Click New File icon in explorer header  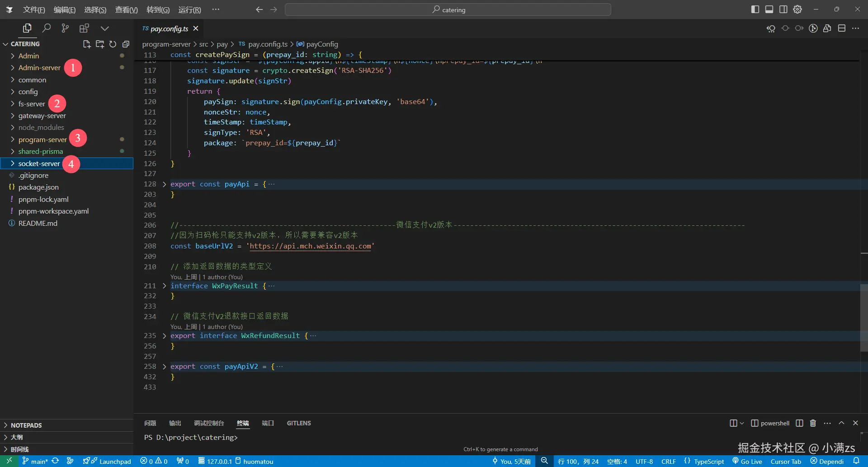pos(87,44)
